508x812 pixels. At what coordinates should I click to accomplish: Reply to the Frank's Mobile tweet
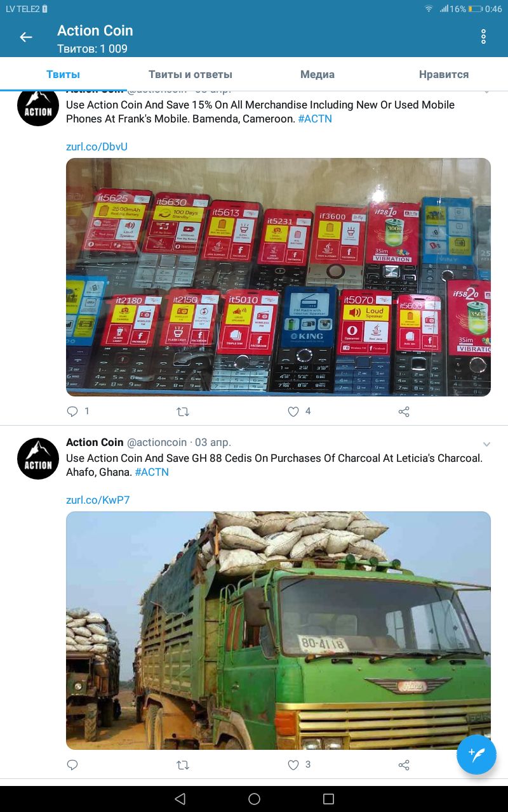72,412
